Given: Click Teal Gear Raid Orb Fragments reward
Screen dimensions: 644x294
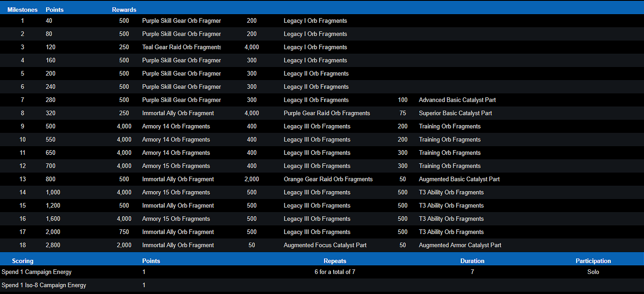Looking at the screenshot, I should pos(181,47).
